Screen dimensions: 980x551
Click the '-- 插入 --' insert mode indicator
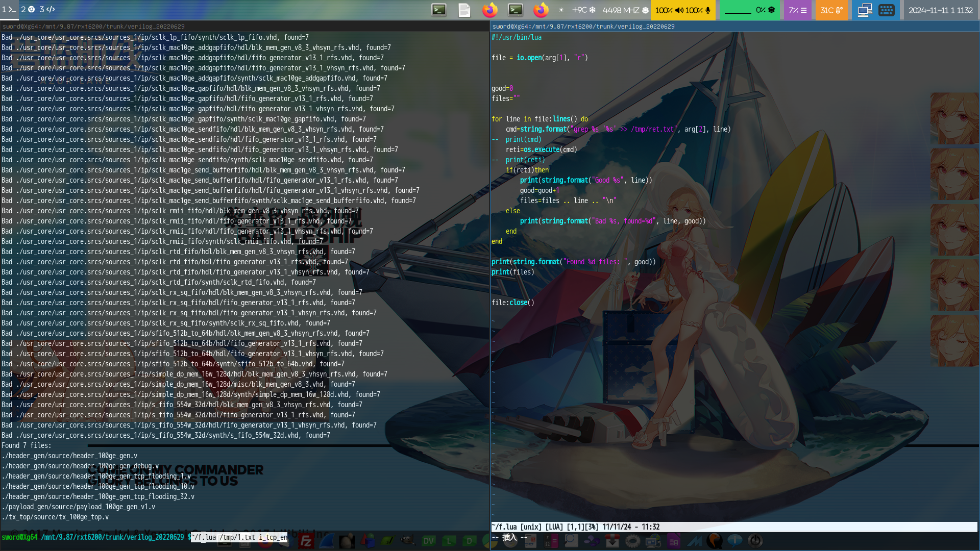point(509,537)
